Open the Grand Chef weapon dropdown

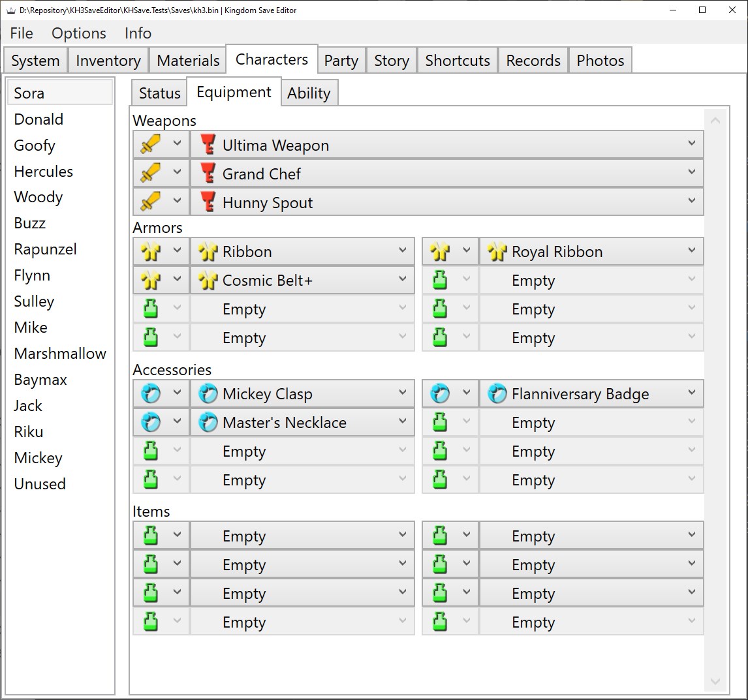tap(447, 173)
